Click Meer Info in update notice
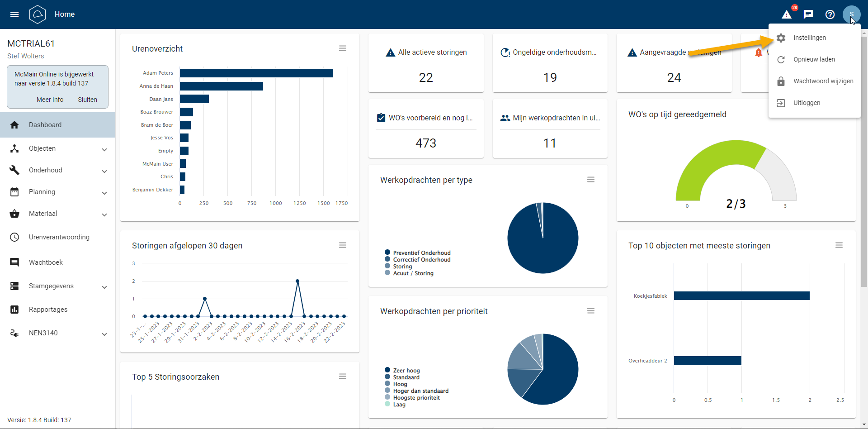The height and width of the screenshot is (429, 868). (x=50, y=100)
